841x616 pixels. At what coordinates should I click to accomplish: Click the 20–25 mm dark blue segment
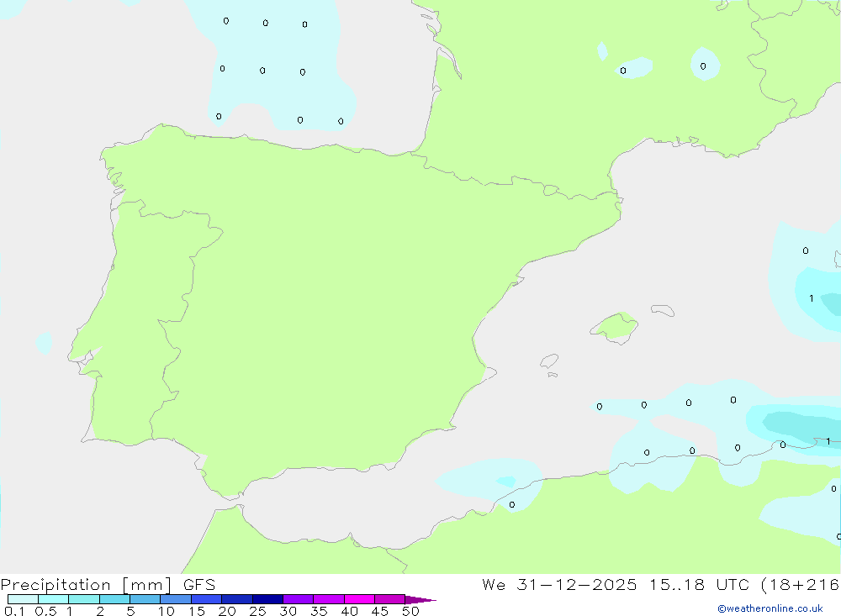coord(236,599)
